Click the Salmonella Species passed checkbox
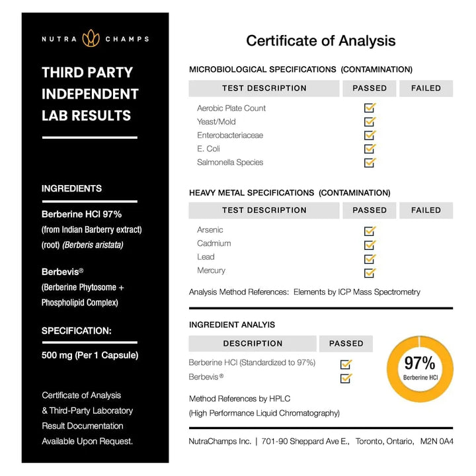 point(370,163)
